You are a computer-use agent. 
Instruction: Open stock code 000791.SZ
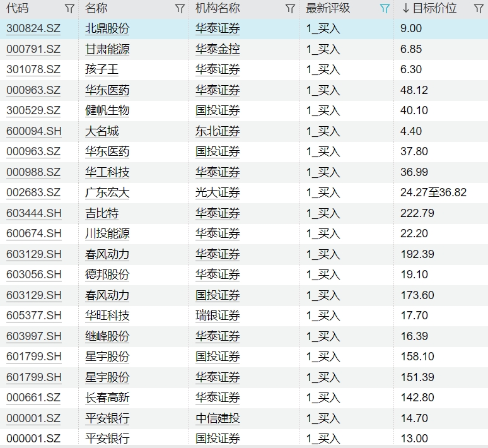pyautogui.click(x=33, y=49)
